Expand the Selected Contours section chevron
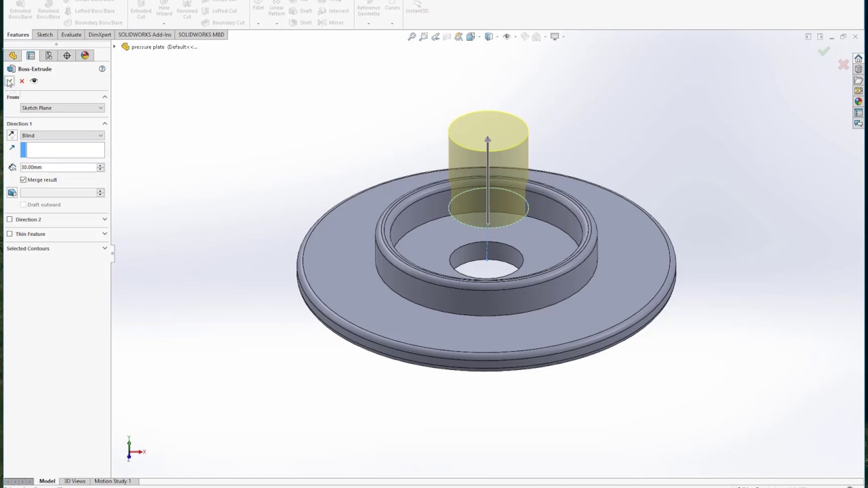 click(x=104, y=248)
